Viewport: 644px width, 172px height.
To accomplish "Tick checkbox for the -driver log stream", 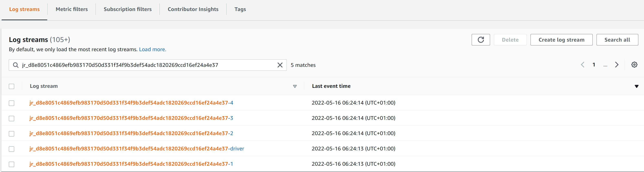I will [11, 149].
